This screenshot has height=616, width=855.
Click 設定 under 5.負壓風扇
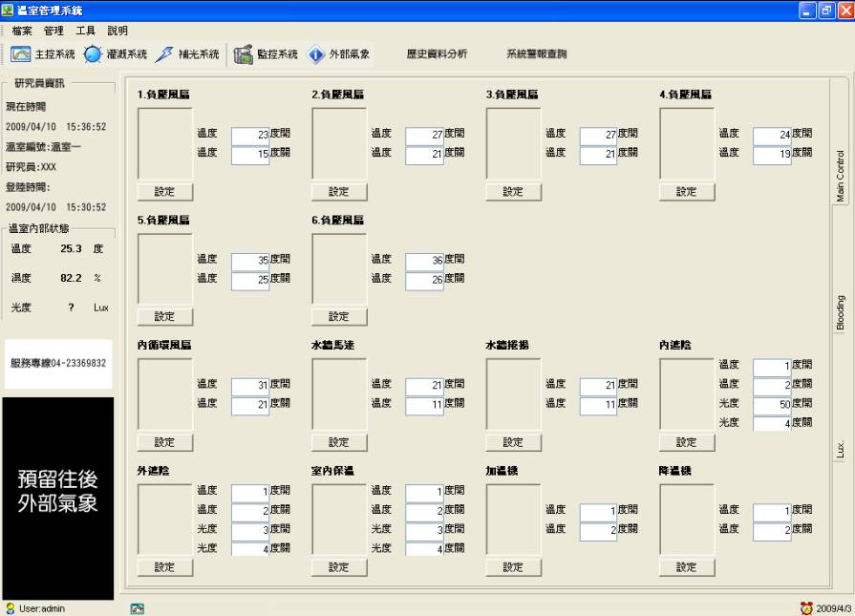(x=164, y=317)
